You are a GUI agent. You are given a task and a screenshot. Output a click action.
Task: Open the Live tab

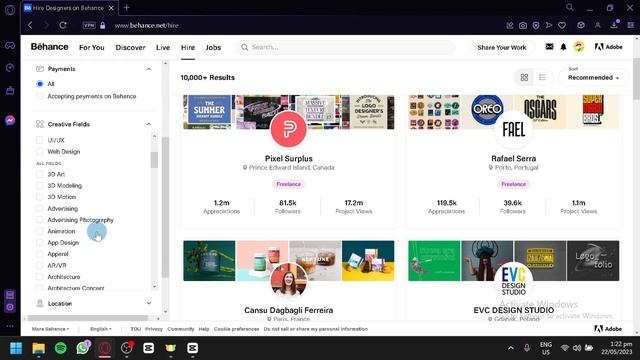click(163, 47)
